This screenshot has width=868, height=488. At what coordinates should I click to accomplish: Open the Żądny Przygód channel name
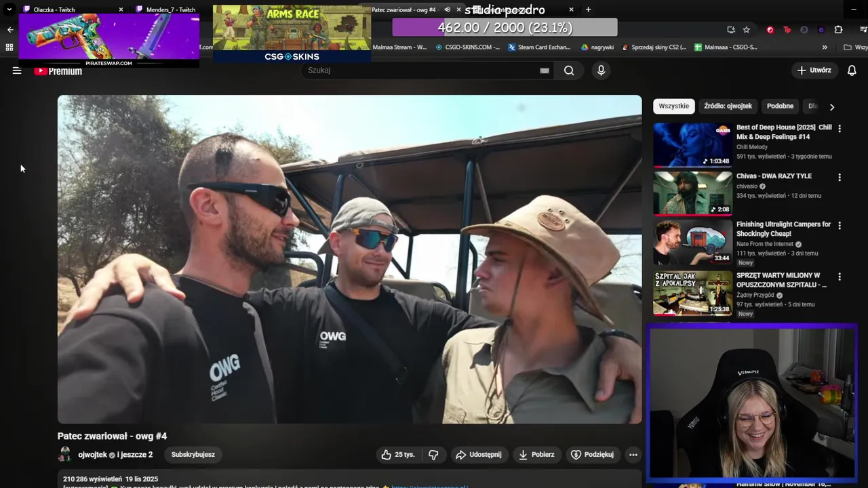(x=755, y=296)
